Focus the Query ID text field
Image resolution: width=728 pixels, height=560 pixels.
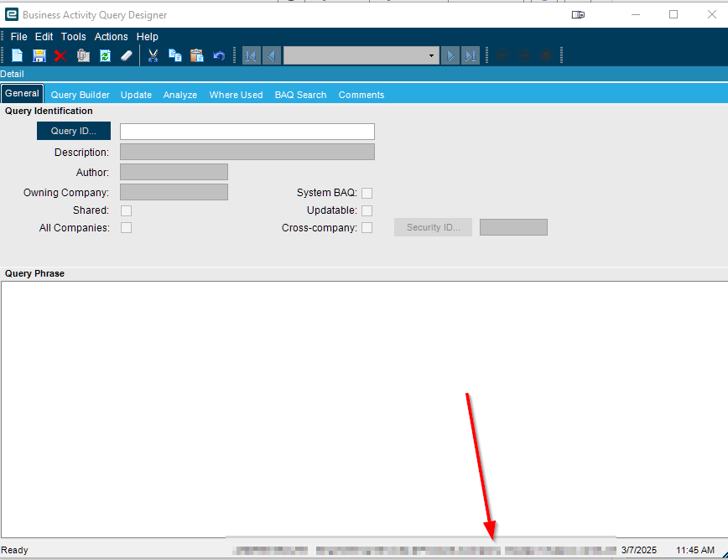tap(247, 132)
